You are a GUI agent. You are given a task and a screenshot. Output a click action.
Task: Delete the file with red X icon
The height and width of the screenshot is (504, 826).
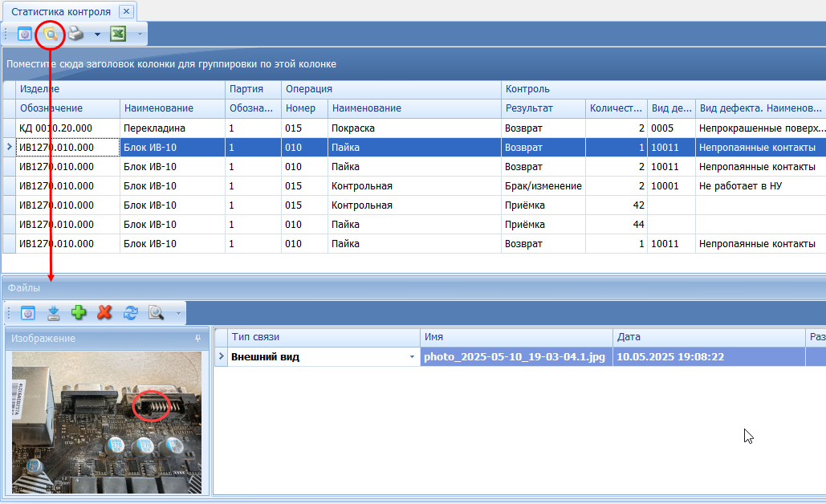point(104,312)
